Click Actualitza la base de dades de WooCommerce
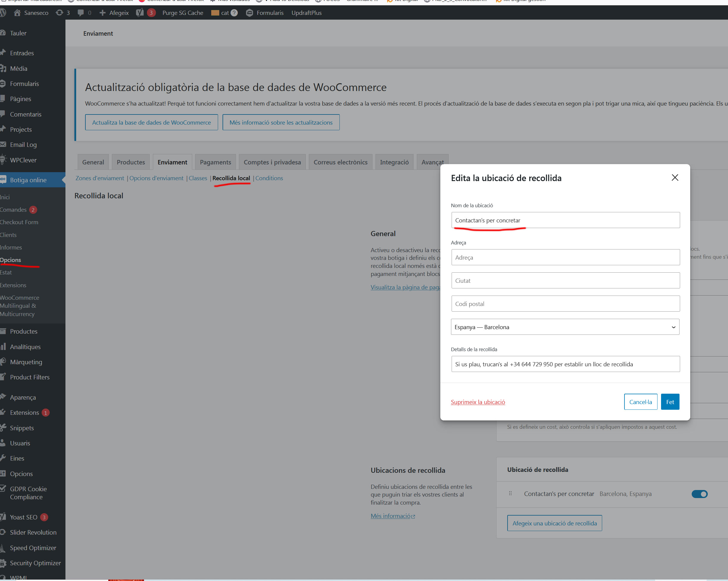 click(x=151, y=123)
